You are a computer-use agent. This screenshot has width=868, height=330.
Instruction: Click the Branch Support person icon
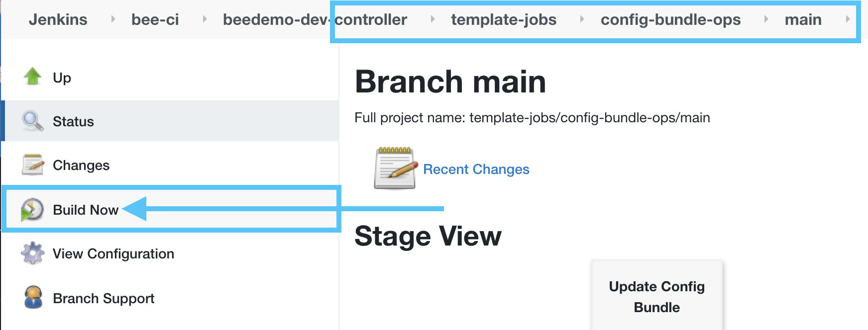coord(32,298)
